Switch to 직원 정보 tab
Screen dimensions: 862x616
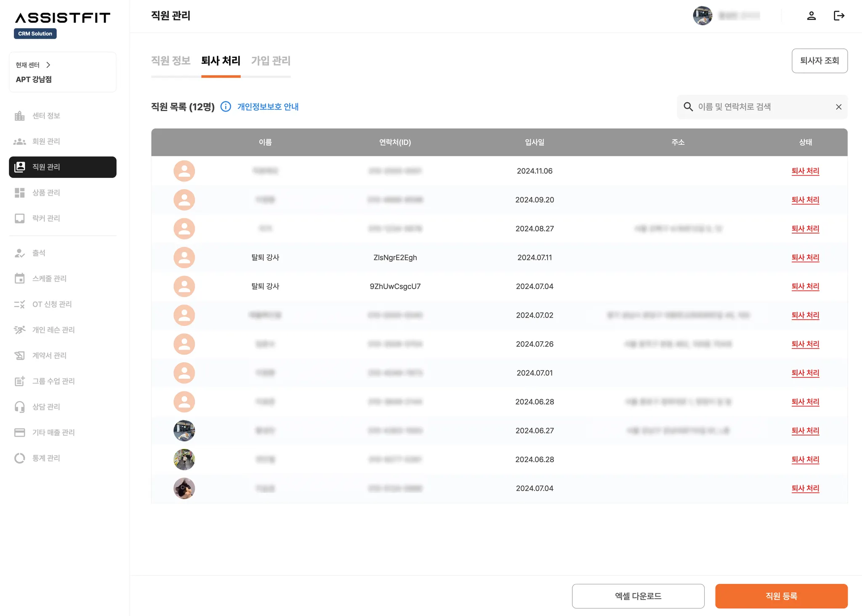(x=170, y=61)
